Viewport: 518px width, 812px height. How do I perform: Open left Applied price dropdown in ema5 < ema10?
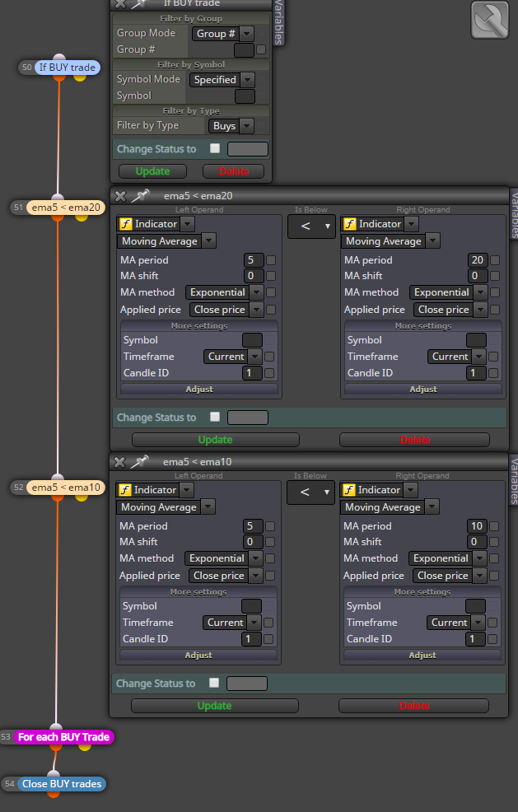(226, 576)
